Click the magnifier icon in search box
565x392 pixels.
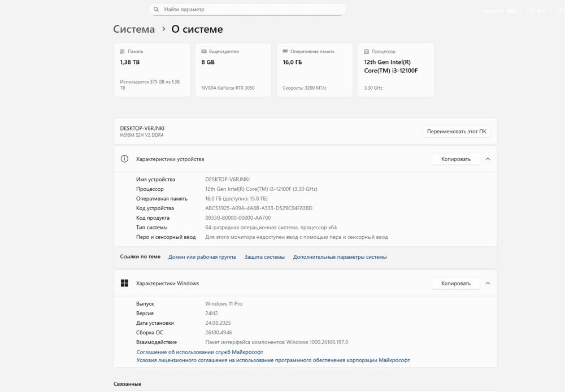(156, 10)
